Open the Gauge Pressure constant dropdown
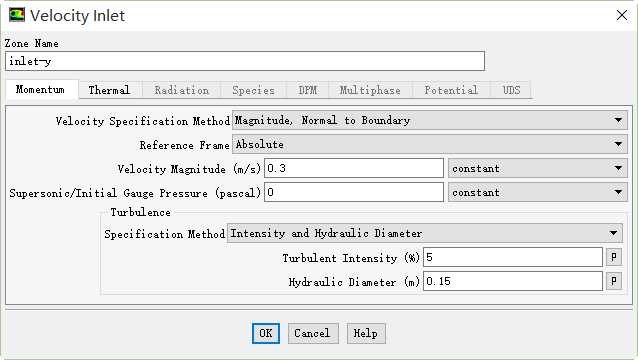Viewport: 638px width, 360px height. pos(537,192)
